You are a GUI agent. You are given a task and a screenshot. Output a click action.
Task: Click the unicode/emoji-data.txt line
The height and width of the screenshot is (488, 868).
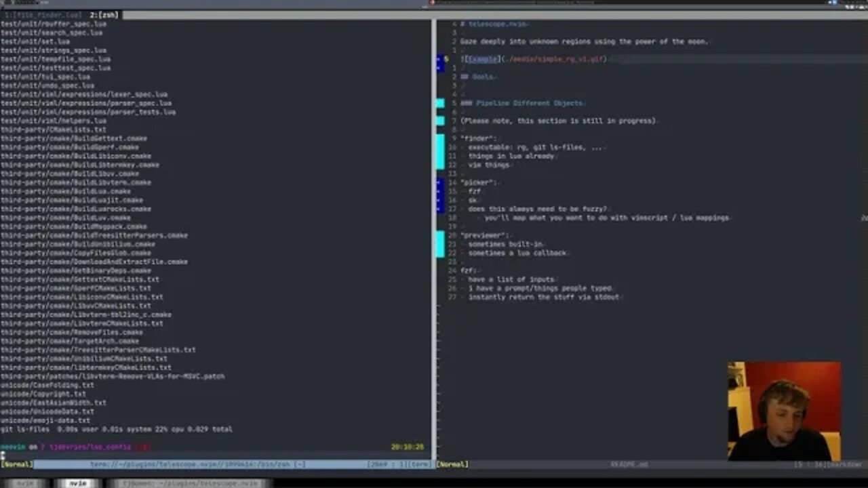pos(45,420)
